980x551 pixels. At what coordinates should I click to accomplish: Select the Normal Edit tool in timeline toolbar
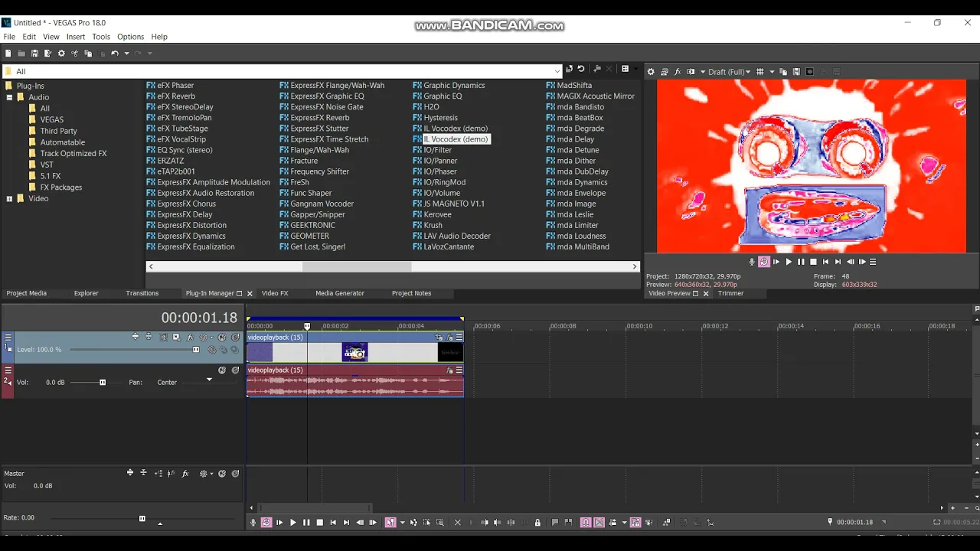390,523
